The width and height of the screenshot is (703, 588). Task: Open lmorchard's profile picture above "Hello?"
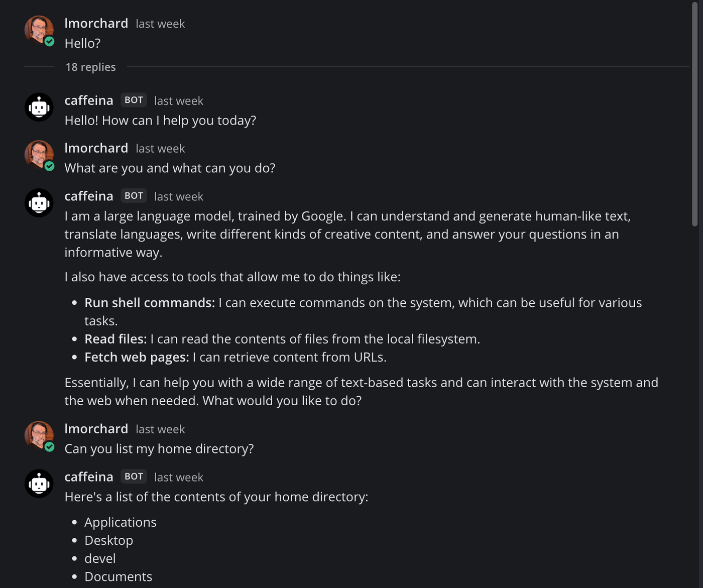pyautogui.click(x=39, y=30)
